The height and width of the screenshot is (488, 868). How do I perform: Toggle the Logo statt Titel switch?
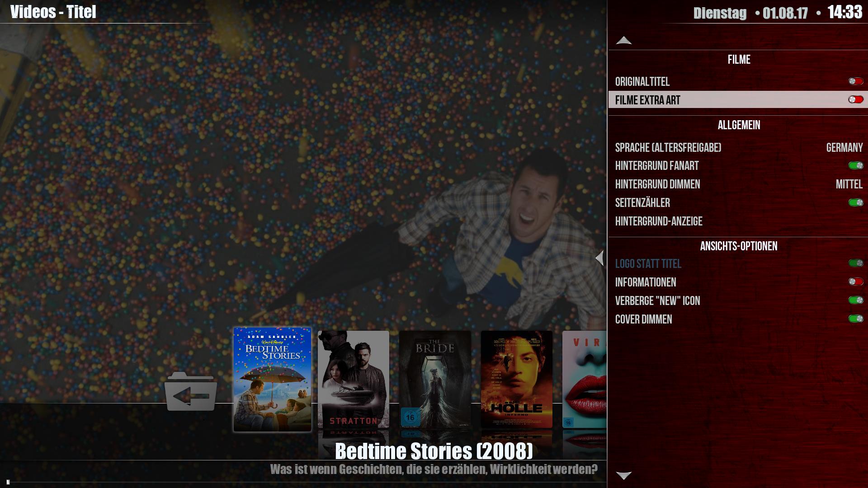point(856,263)
